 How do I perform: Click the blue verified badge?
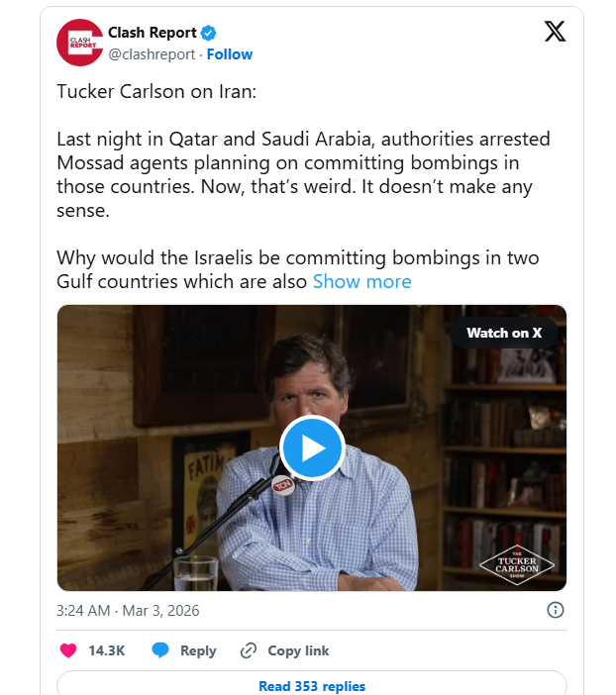click(208, 34)
